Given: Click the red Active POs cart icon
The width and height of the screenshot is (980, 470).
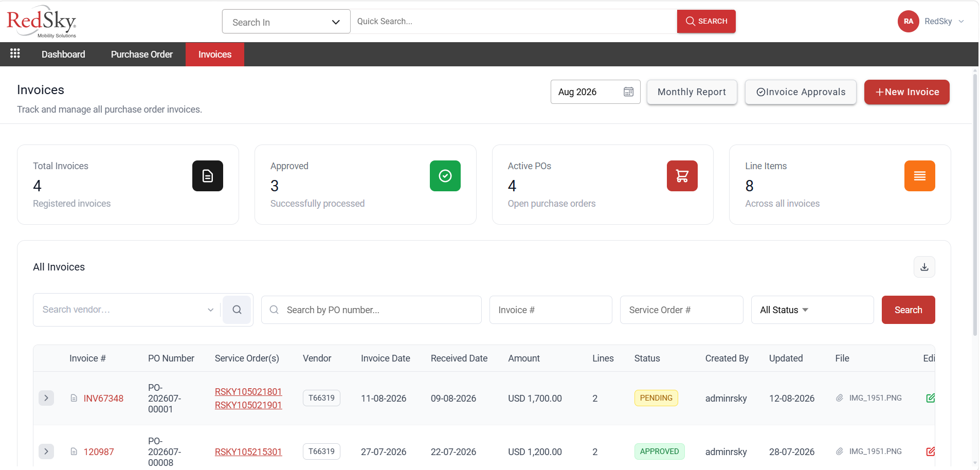Looking at the screenshot, I should point(682,176).
